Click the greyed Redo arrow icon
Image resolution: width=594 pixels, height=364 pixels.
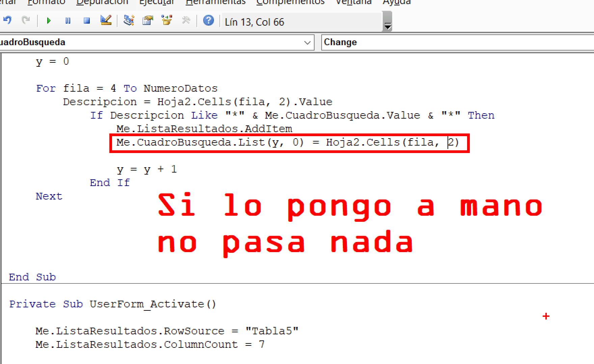click(26, 21)
